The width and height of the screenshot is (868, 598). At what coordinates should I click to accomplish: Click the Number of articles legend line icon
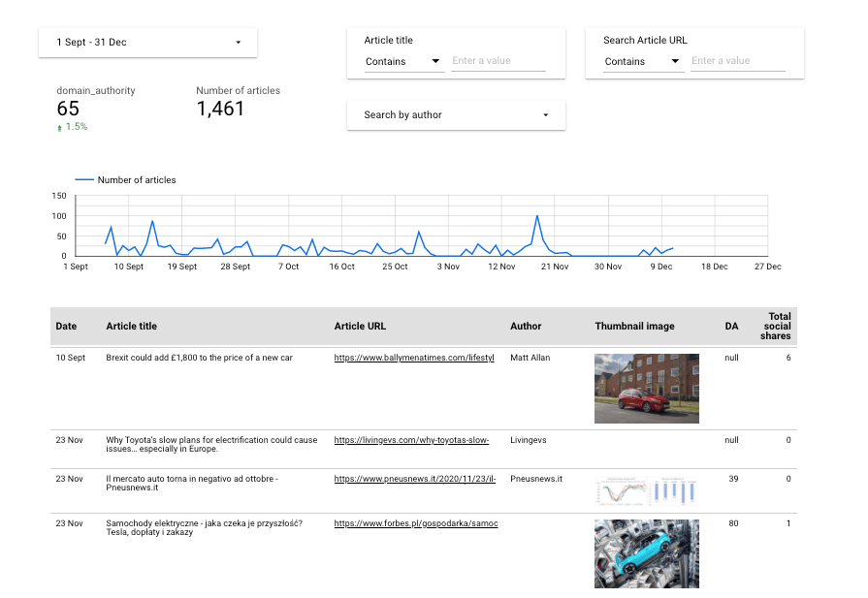tap(85, 179)
